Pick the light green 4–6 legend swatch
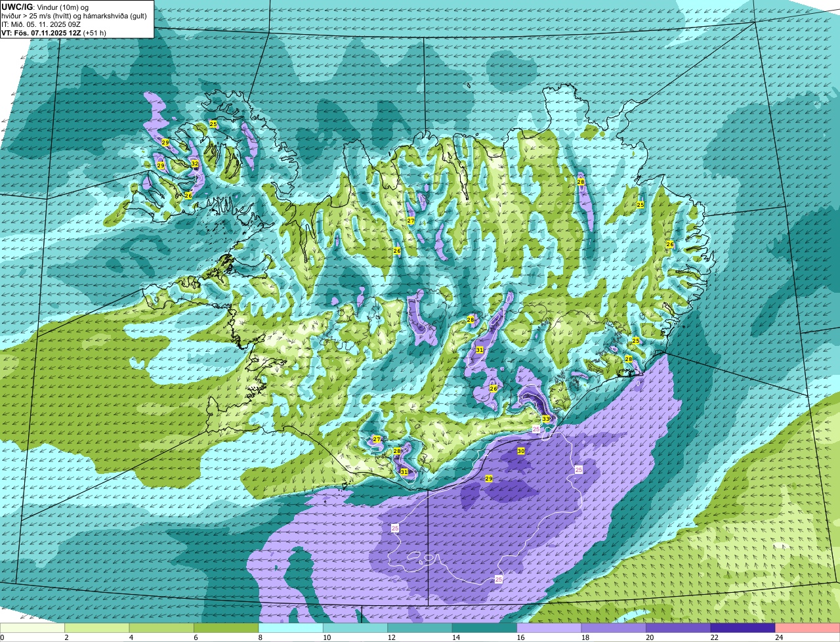Screen dimensions: 840x642 (x=161, y=628)
